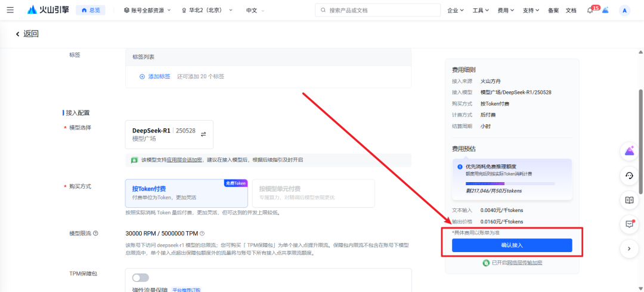Click the green shield icon in model notice
The width and height of the screenshot is (644, 292).
134,160
